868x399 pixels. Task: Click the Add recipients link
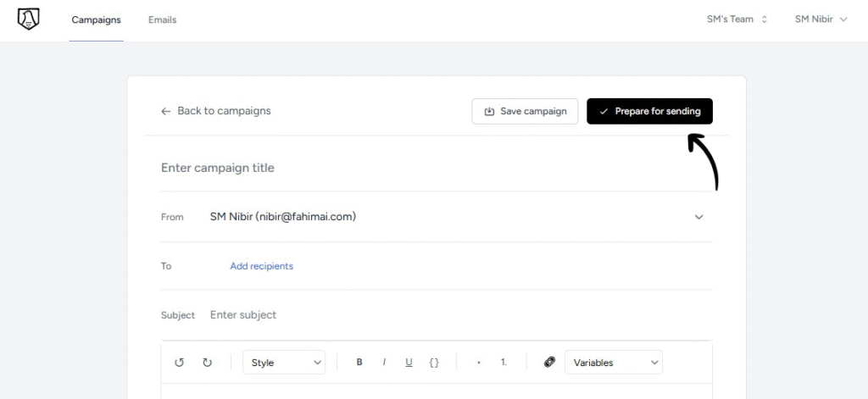(x=261, y=266)
